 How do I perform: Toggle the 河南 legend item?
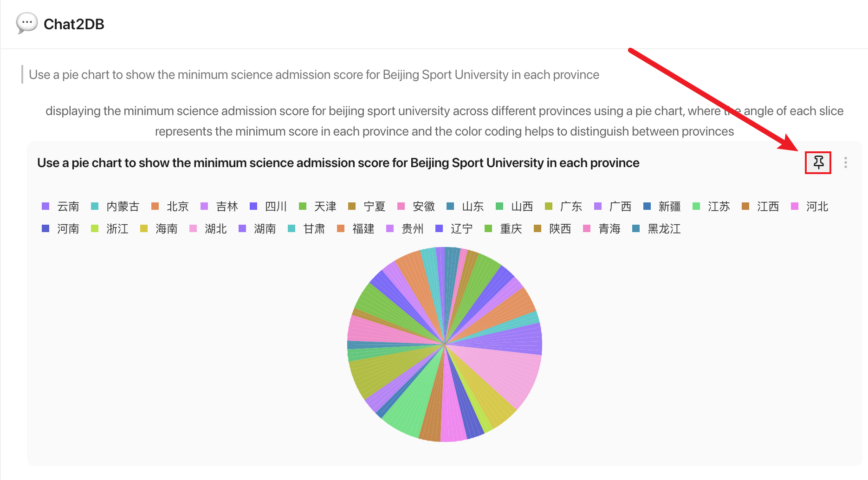60,228
